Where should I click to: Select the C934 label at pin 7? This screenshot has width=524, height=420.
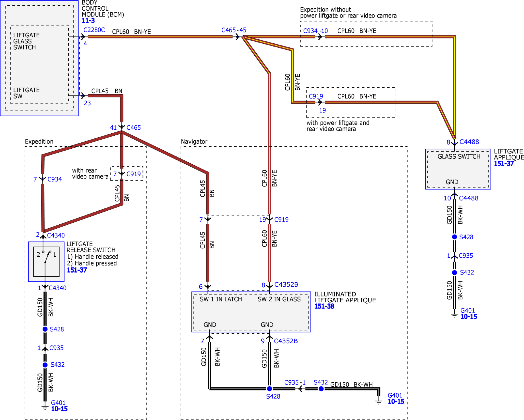coord(55,179)
